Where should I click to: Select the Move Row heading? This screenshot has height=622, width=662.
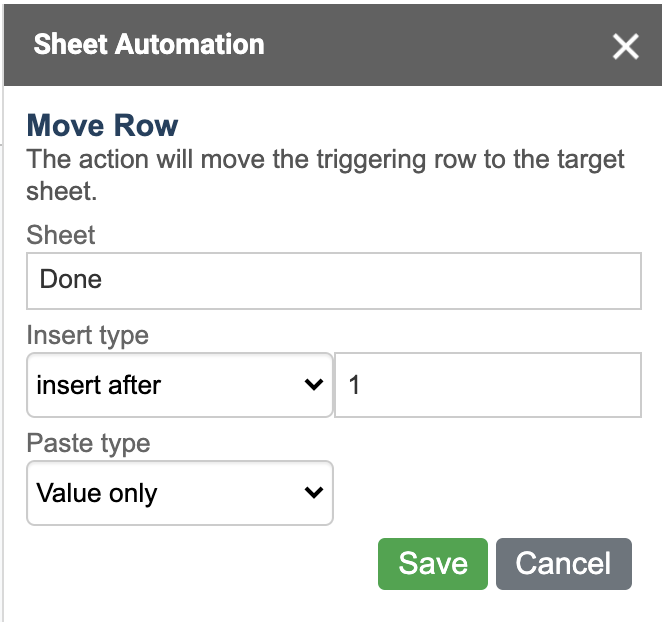point(102,125)
